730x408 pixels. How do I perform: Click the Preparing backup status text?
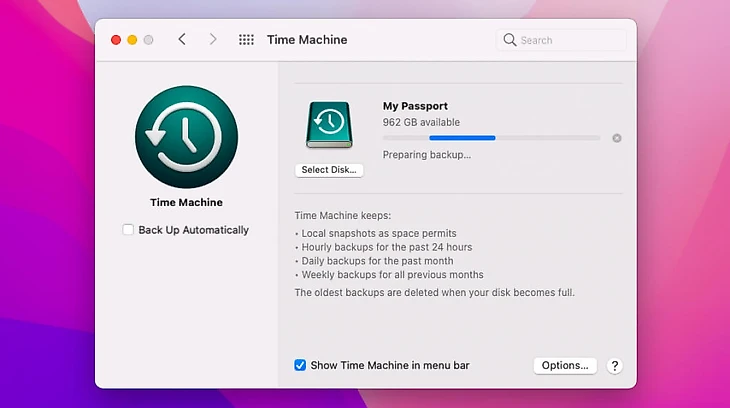click(x=427, y=155)
